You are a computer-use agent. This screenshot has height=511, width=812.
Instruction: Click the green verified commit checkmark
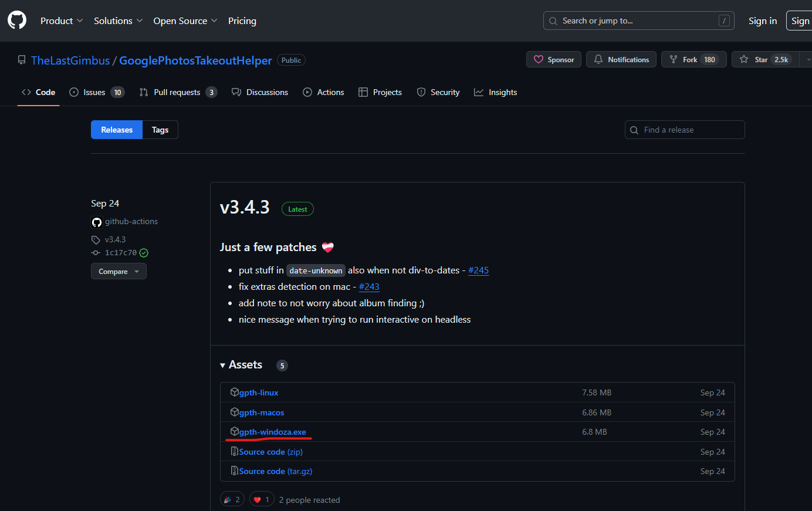click(144, 253)
